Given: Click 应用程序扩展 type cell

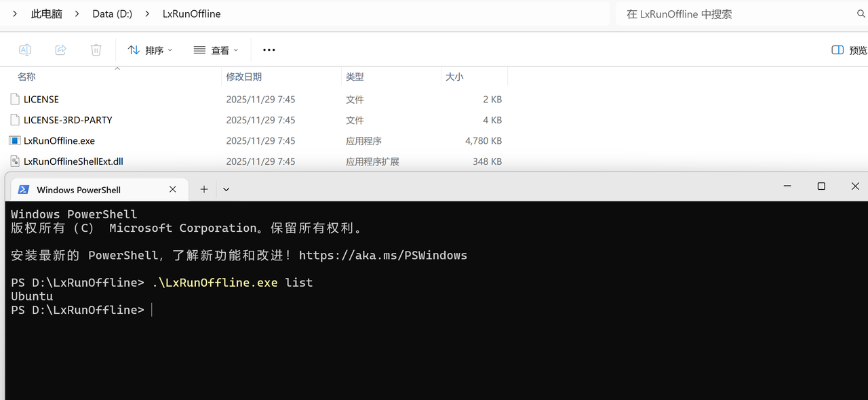Looking at the screenshot, I should click(x=372, y=161).
